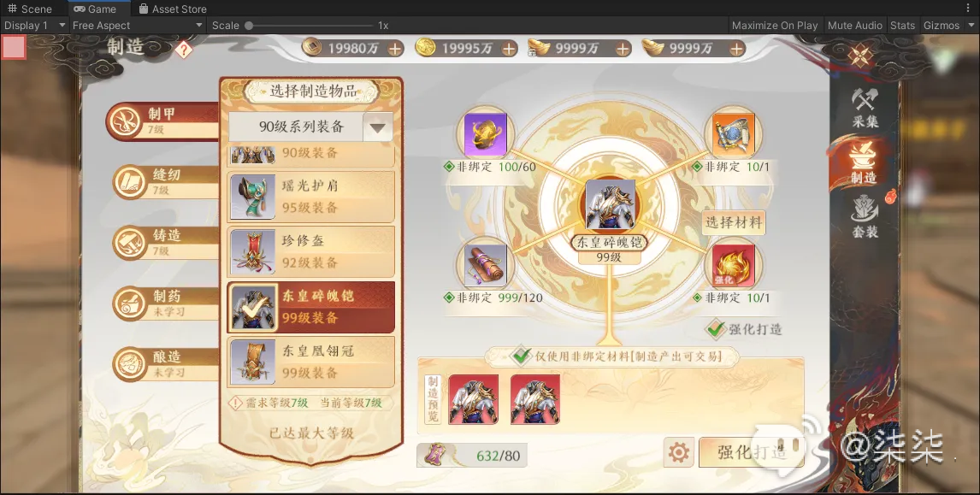Image resolution: width=980 pixels, height=495 pixels.
Task: Open the Free Aspect dropdown
Action: point(138,26)
